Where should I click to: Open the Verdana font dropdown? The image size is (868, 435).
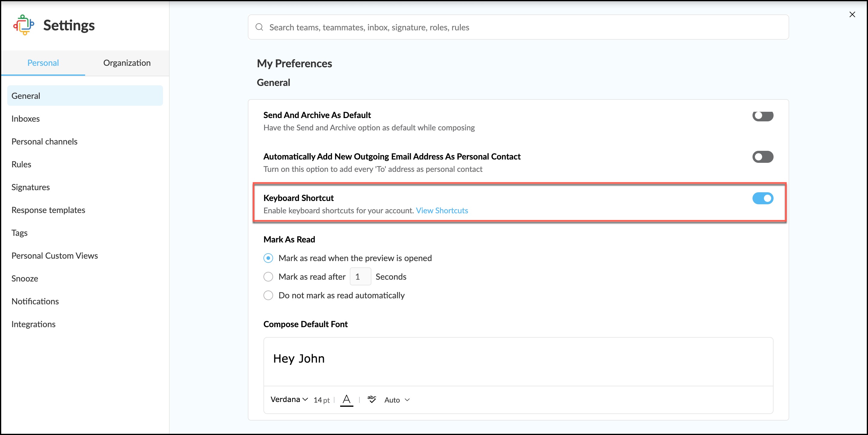click(x=289, y=399)
